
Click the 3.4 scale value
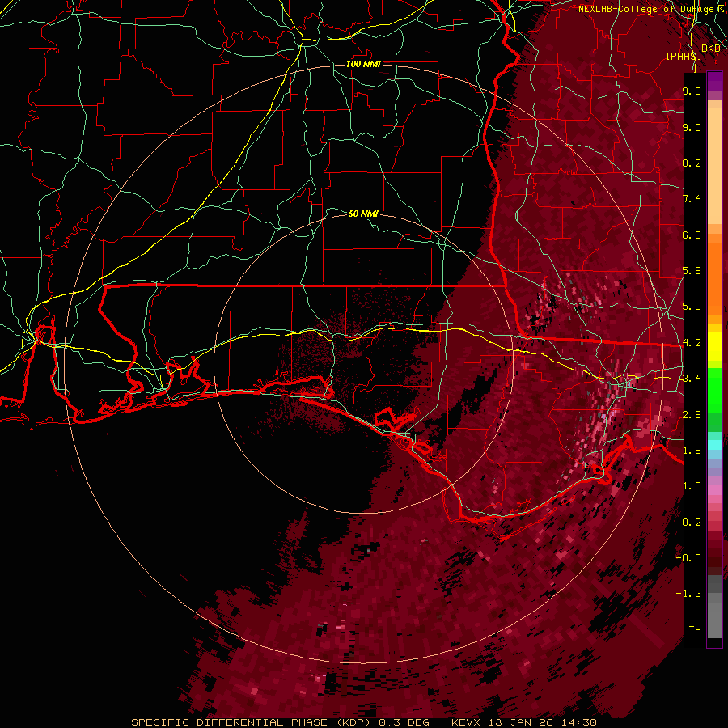click(x=692, y=379)
